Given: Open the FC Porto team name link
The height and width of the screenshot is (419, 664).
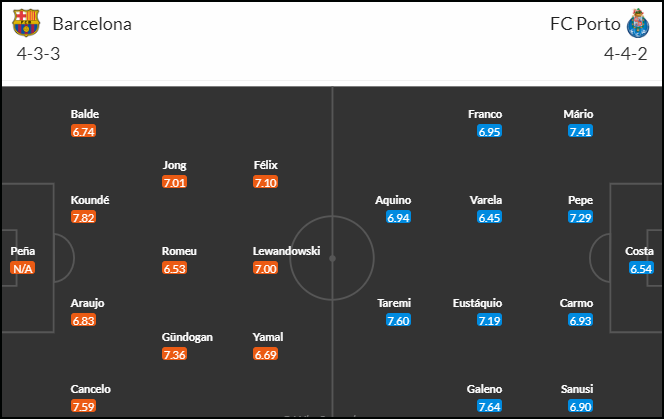Looking at the screenshot, I should coord(585,24).
